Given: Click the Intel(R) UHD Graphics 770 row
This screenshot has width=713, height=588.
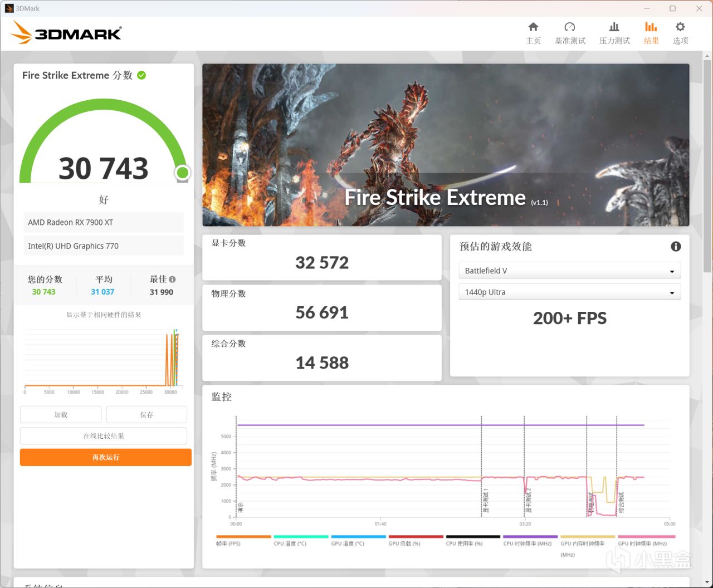Looking at the screenshot, I should point(104,246).
